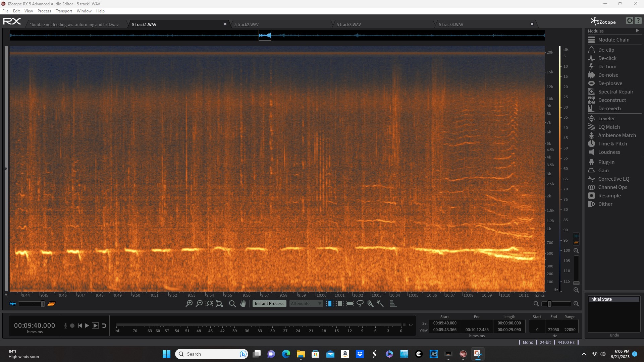Click the zoom reset/fit icon
Image resolution: width=644 pixels, height=362 pixels.
pos(219,304)
